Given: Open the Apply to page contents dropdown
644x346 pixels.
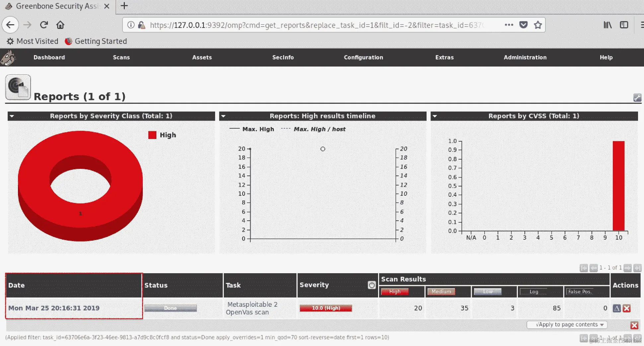Looking at the screenshot, I should [567, 325].
